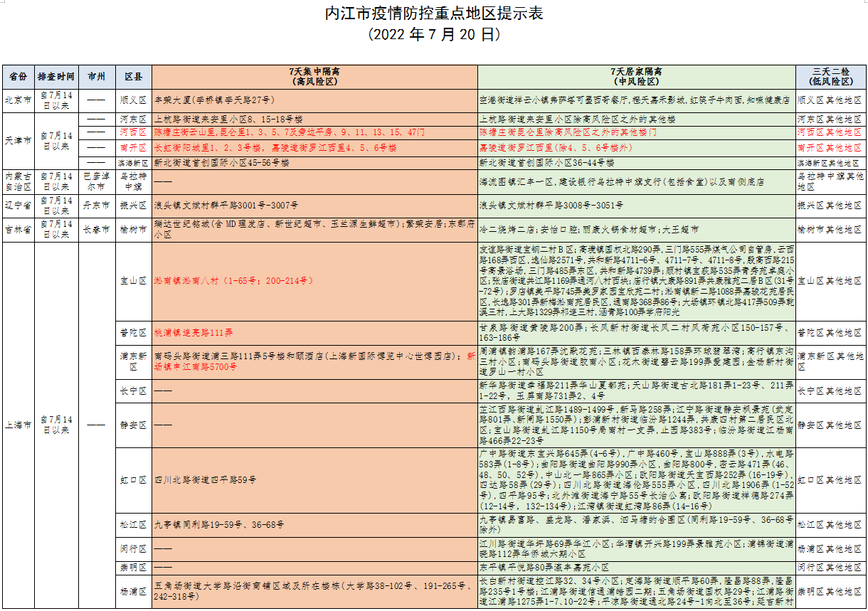Click the 丹东市 city cell
Screen dimensions: 868x611
click(97, 205)
